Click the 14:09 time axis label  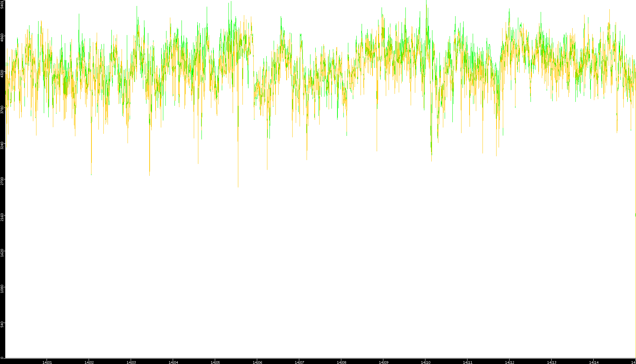click(383, 362)
